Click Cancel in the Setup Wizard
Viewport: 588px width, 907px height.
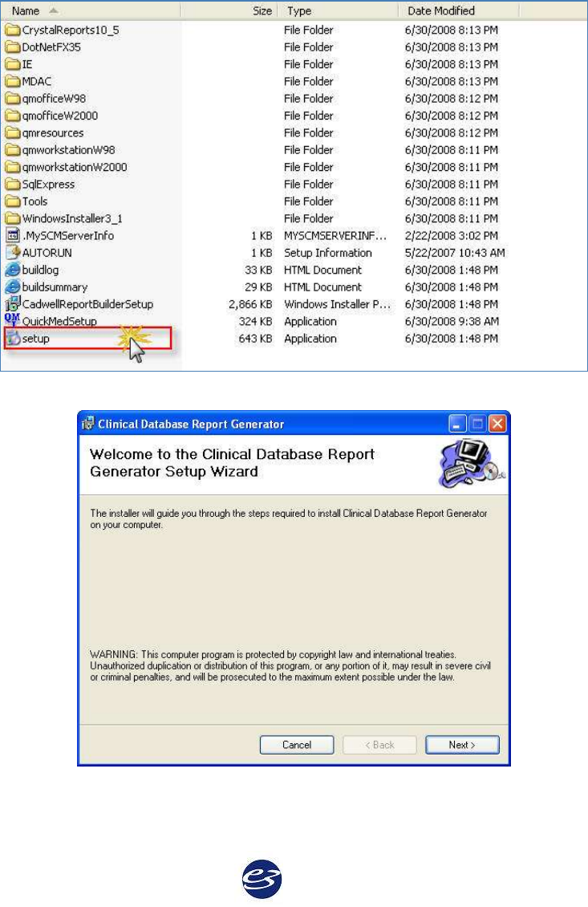297,745
